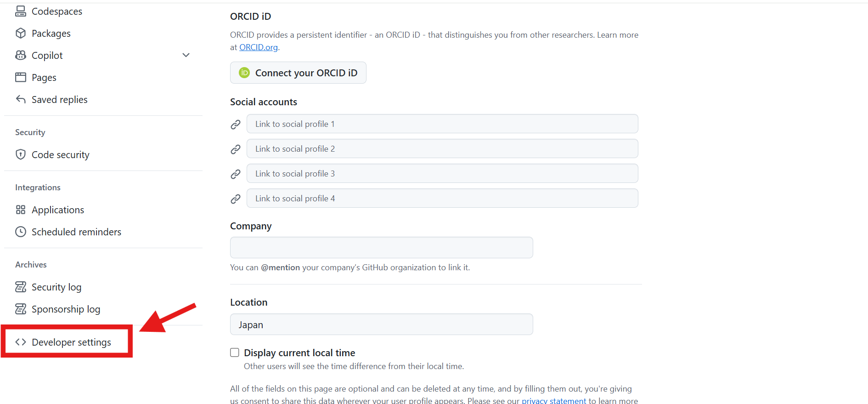Viewport: 868px width, 404px height.
Task: Click the Location field containing Japan
Action: coord(382,324)
